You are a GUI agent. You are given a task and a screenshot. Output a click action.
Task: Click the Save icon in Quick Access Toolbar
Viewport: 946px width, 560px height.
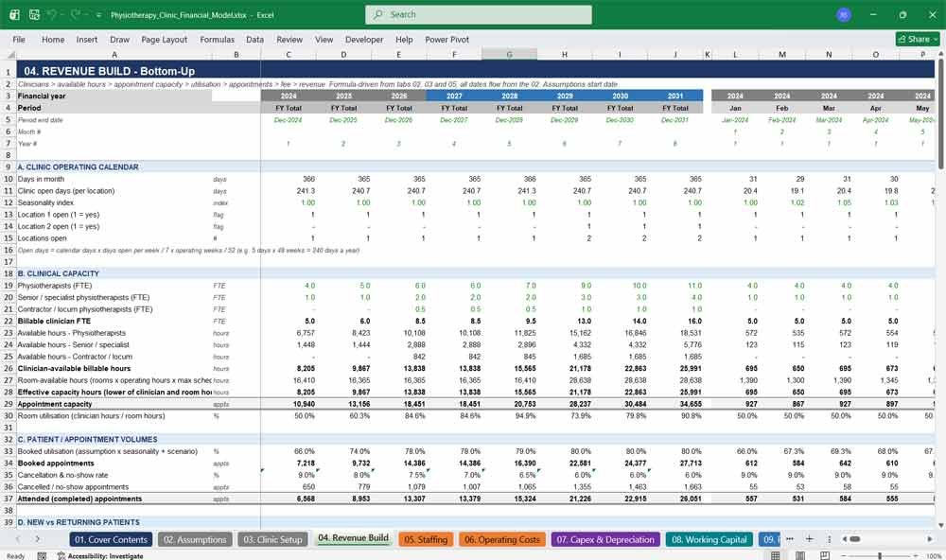(x=34, y=14)
